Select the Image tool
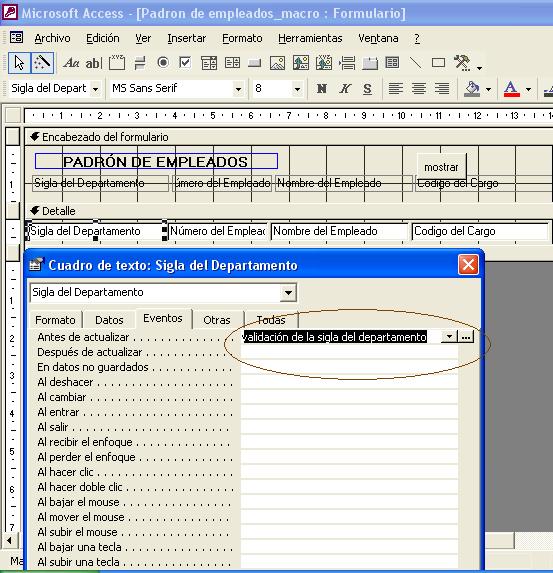The width and height of the screenshot is (553, 573). [x=277, y=63]
